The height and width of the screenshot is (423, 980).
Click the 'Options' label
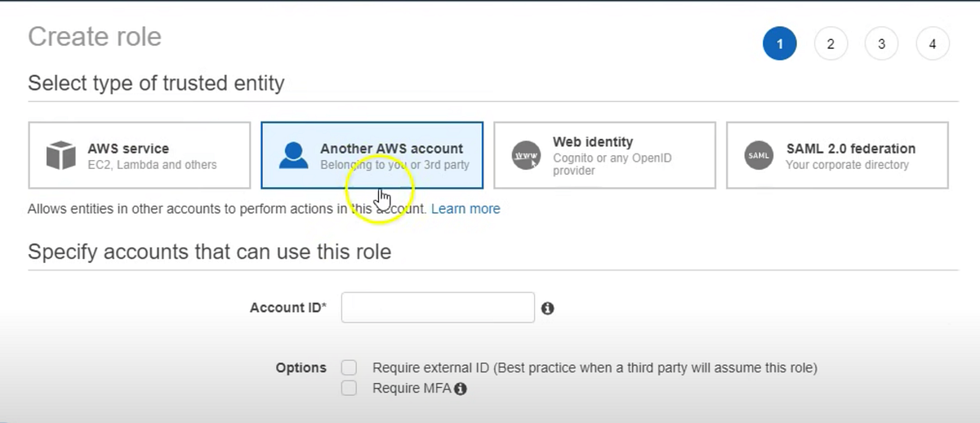pos(301,368)
